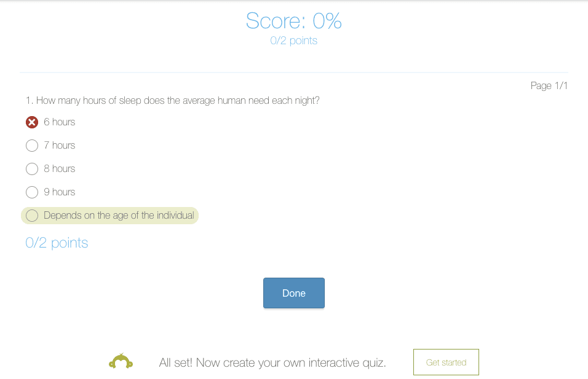Select the '8 hours' radio button

tap(31, 169)
